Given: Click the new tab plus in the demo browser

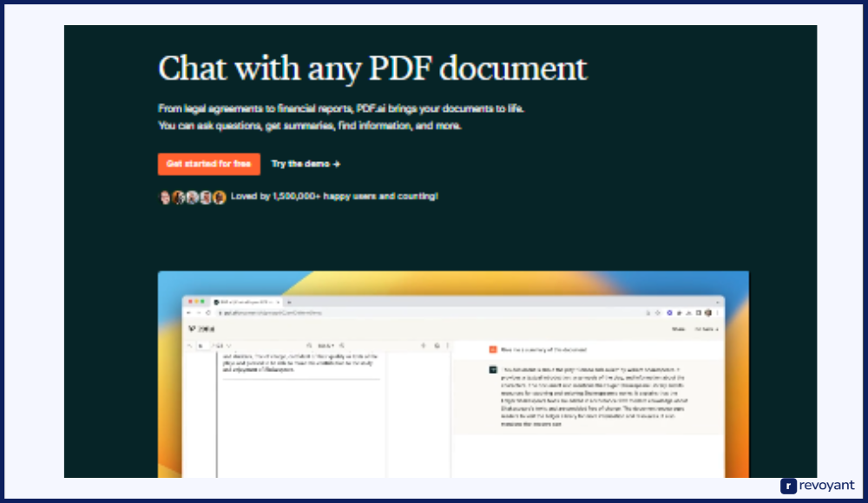Looking at the screenshot, I should 289,302.
